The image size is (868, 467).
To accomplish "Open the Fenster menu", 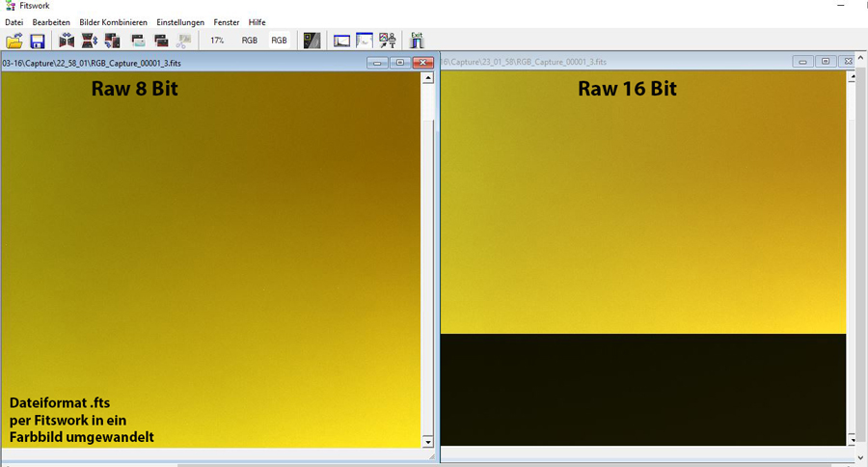I will (x=227, y=22).
